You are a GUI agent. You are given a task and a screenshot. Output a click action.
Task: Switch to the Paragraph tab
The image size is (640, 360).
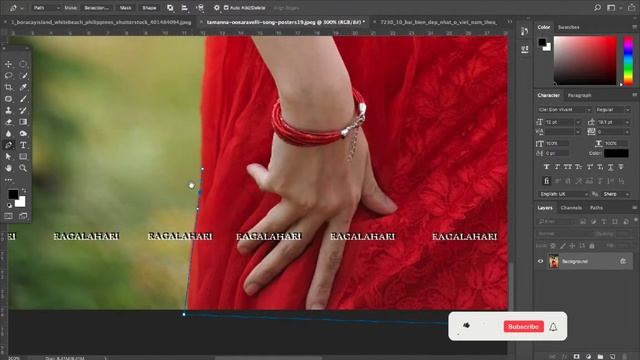point(580,95)
